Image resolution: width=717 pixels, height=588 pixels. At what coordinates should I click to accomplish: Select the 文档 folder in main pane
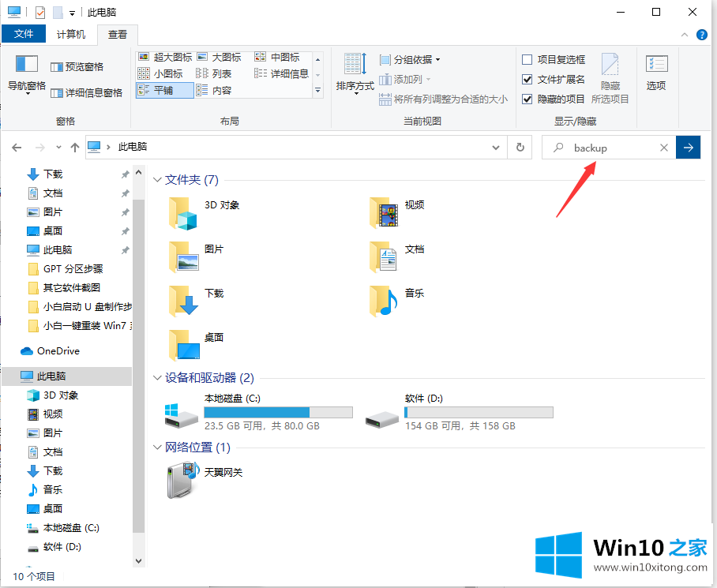tap(398, 257)
